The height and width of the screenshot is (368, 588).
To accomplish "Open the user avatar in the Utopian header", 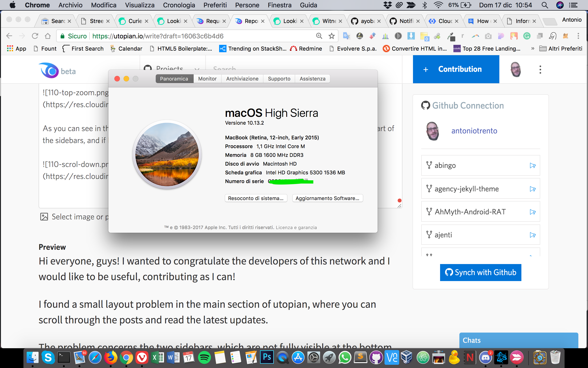I will tap(516, 69).
